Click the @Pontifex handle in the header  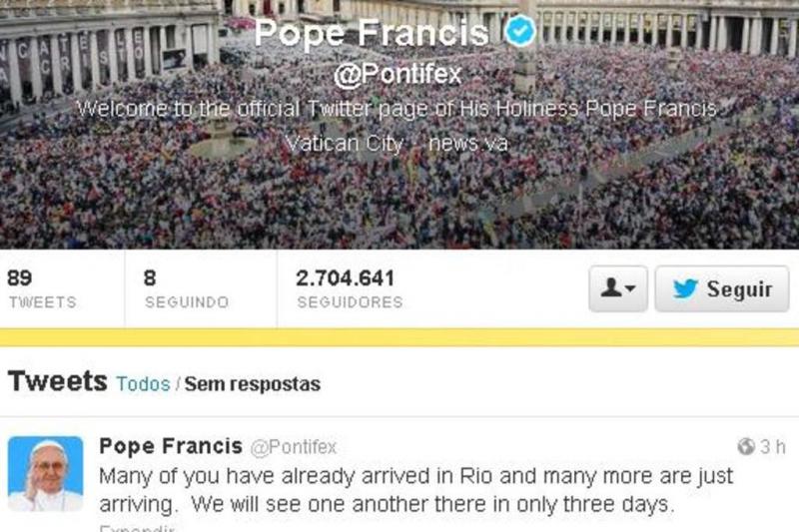point(398,74)
